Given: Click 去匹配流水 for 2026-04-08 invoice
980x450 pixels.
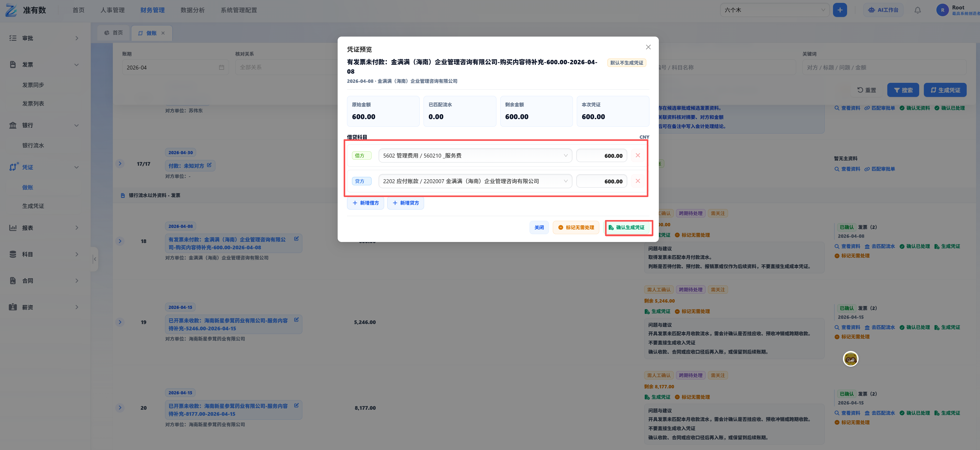Looking at the screenshot, I should pyautogui.click(x=879, y=246).
